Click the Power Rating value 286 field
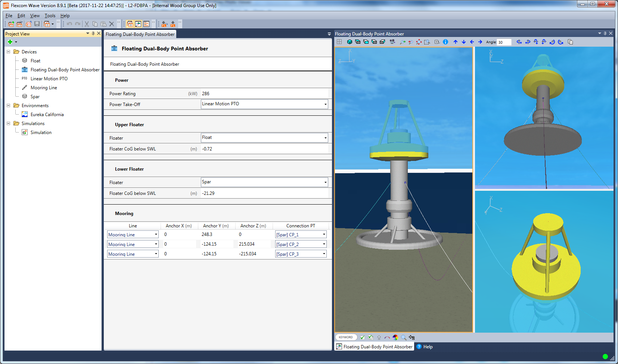This screenshot has height=364, width=618. coord(264,94)
